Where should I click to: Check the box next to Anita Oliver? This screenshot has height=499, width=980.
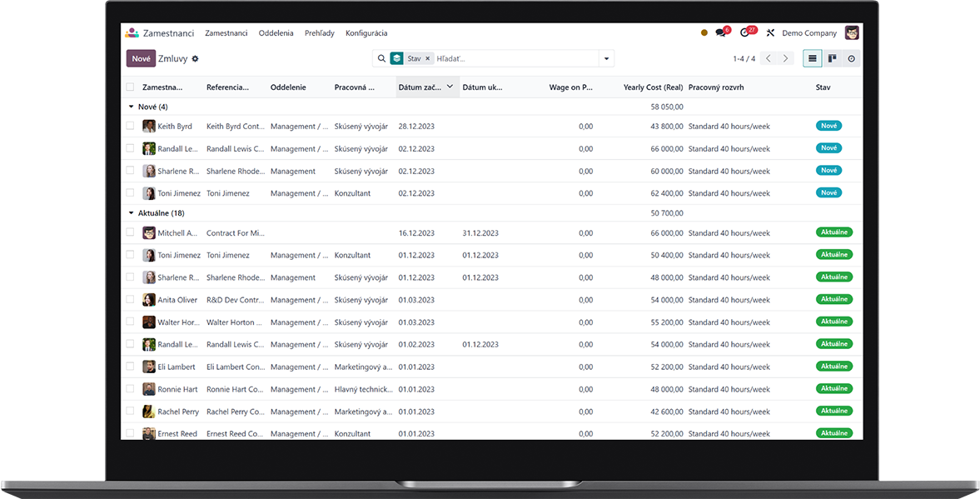[130, 300]
